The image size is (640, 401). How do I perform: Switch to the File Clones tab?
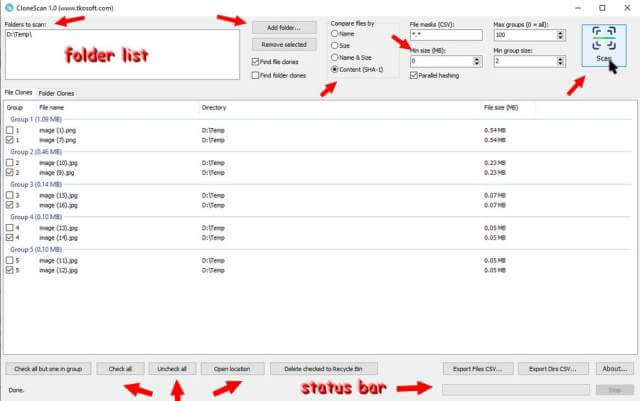click(x=18, y=93)
